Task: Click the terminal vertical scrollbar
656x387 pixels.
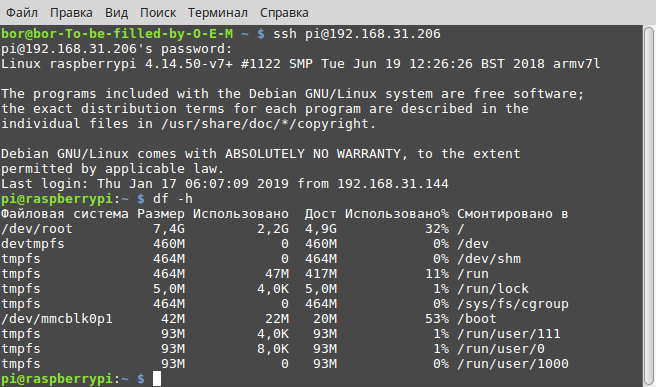Action: (649, 206)
